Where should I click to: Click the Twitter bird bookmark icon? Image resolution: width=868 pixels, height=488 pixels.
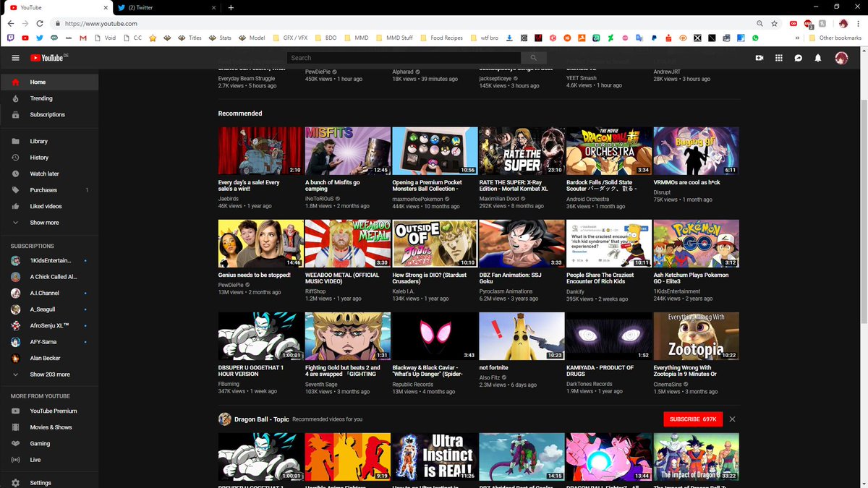click(x=40, y=38)
